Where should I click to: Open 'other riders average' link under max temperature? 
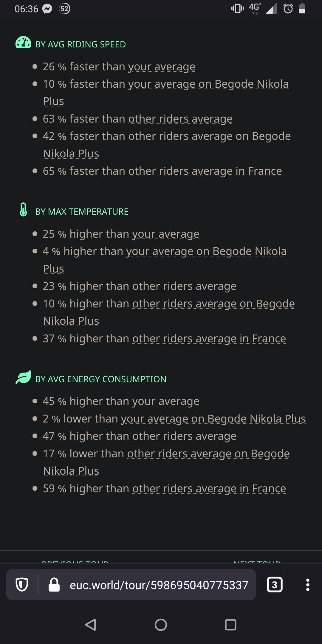tap(184, 286)
